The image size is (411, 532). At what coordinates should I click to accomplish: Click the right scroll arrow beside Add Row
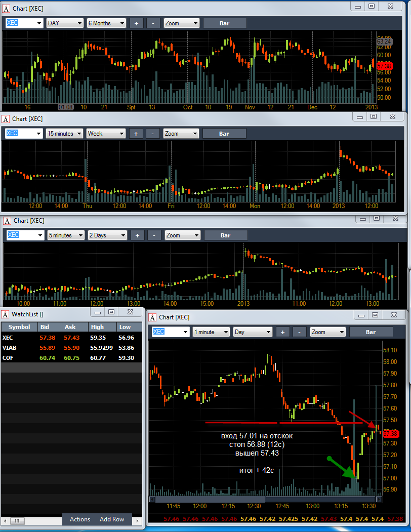(137, 520)
